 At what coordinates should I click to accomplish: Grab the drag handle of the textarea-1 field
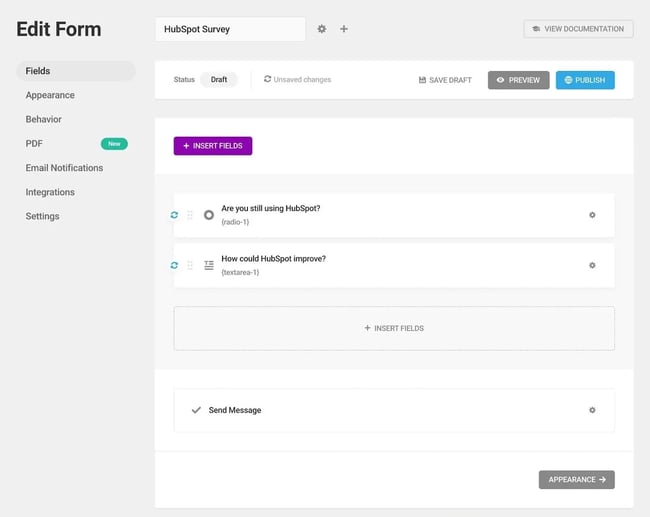[x=190, y=265]
